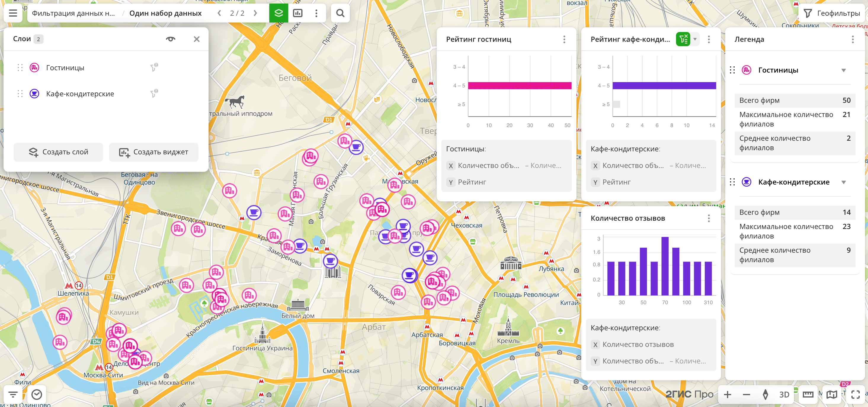
Task: Click the filter icon for Гостиницы layer
Action: [154, 68]
